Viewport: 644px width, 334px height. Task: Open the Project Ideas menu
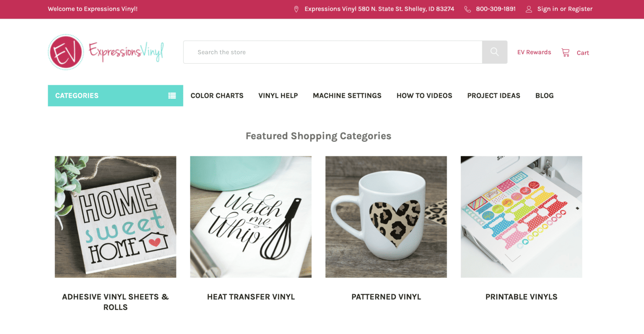[x=493, y=95]
